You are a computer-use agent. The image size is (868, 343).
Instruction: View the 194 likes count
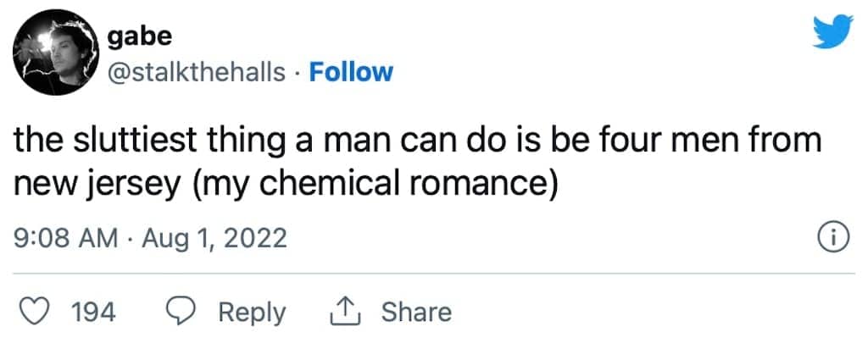(93, 313)
